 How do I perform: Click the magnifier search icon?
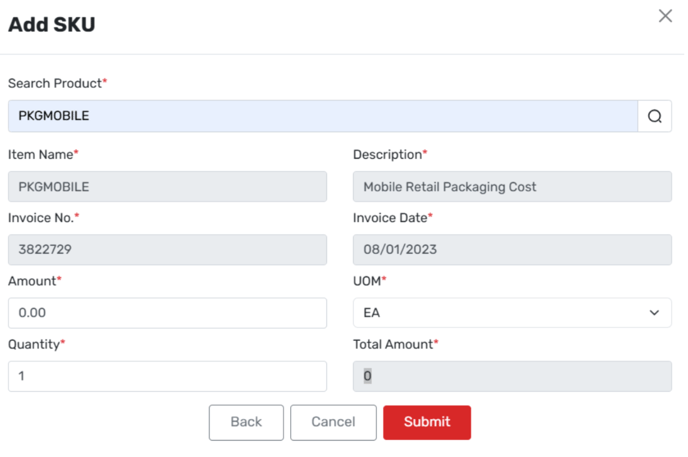[654, 116]
